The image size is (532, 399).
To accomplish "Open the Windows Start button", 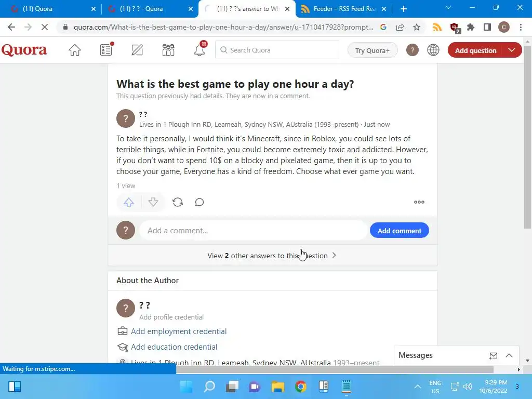I will point(186,387).
